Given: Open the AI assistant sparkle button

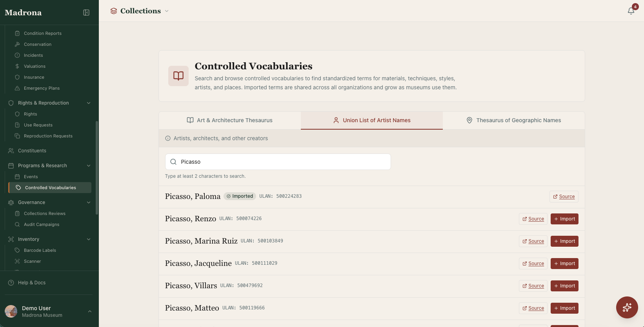Looking at the screenshot, I should click(627, 307).
